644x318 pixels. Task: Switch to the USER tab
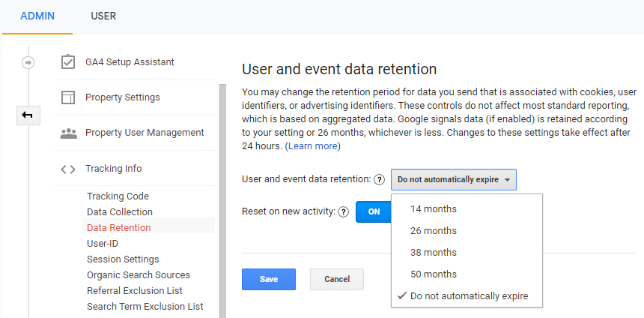[103, 16]
